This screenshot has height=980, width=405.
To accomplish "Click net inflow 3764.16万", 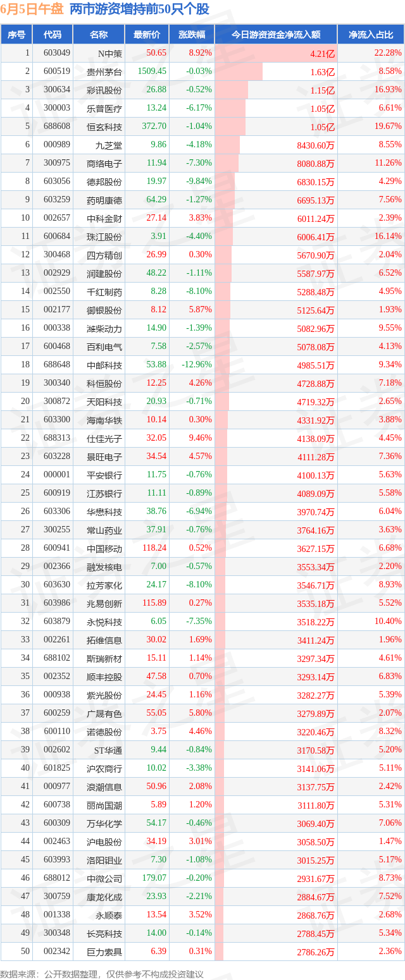I will coord(316,530).
